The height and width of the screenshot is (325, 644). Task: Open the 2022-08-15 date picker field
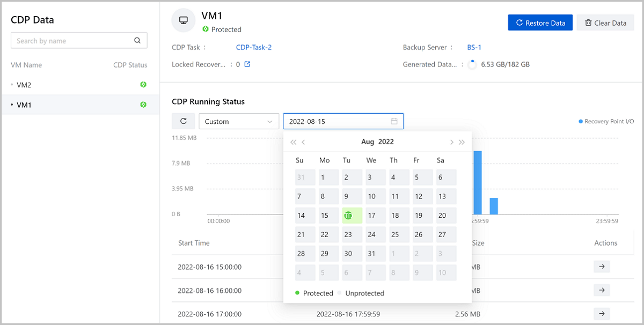click(x=338, y=121)
